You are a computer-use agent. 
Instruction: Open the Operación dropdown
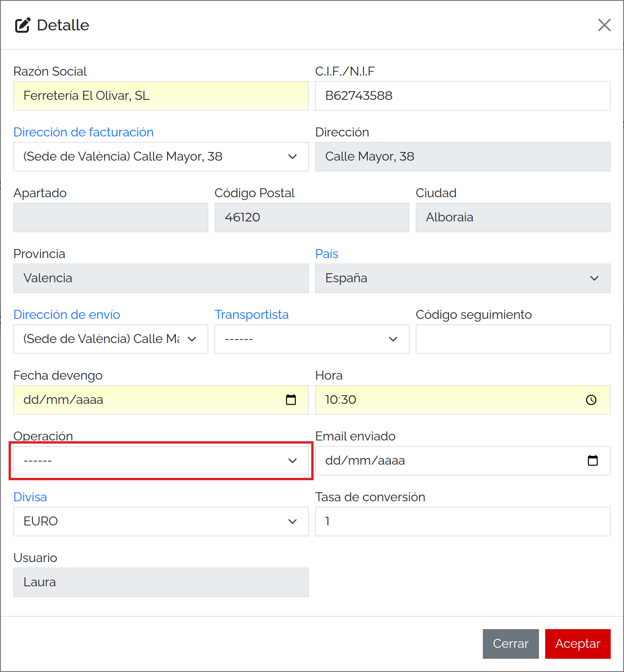pos(161,461)
